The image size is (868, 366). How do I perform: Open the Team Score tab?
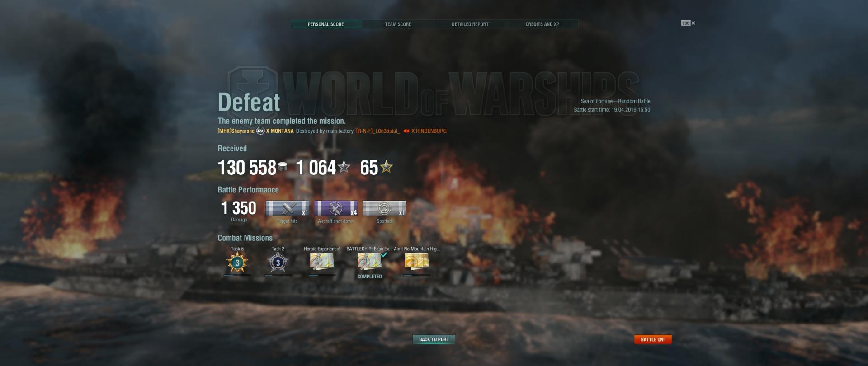point(398,24)
